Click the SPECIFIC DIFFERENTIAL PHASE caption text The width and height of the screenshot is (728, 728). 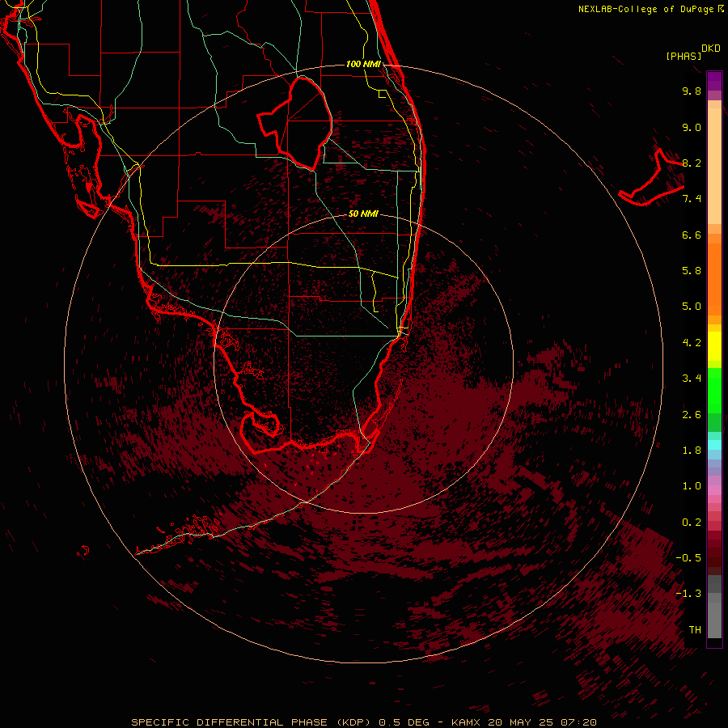230,722
